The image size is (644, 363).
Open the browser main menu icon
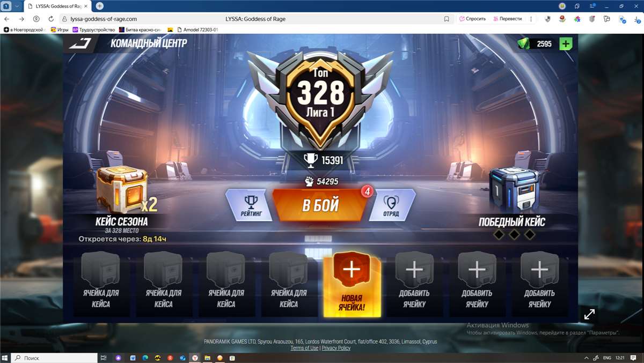(592, 6)
